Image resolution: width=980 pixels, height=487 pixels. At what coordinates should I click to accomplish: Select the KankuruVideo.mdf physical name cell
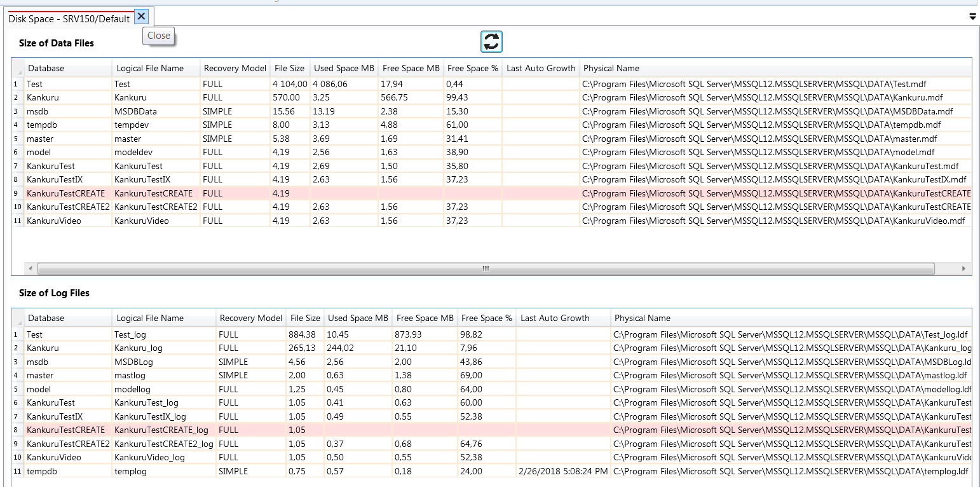[775, 221]
